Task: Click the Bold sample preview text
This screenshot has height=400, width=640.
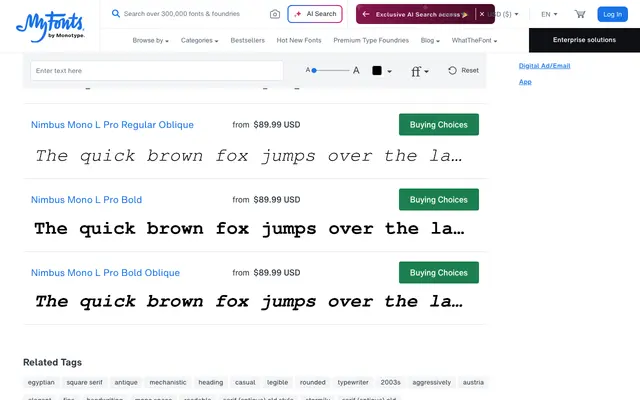Action: click(249, 229)
